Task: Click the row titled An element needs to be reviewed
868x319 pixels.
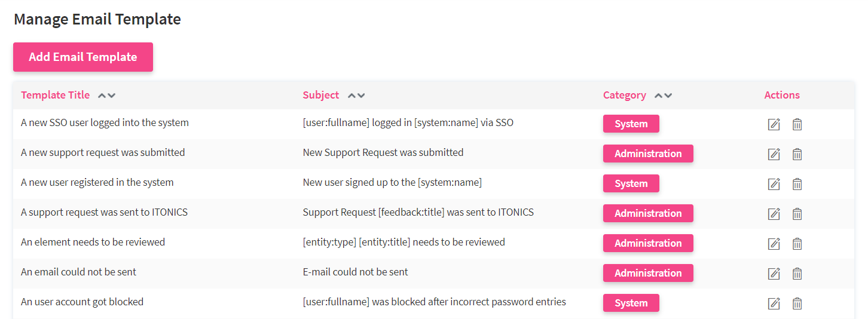Action: (x=93, y=242)
